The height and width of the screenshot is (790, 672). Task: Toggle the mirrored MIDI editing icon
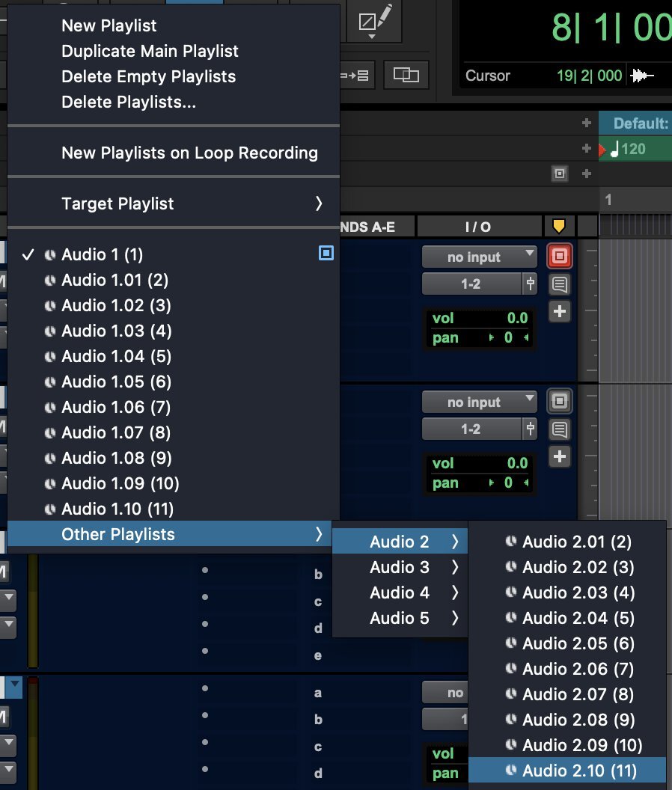(406, 75)
